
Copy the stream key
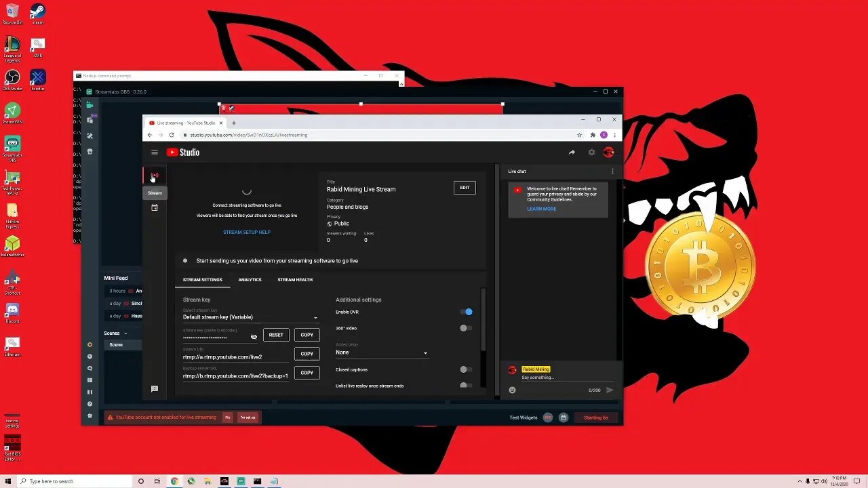[x=307, y=335]
